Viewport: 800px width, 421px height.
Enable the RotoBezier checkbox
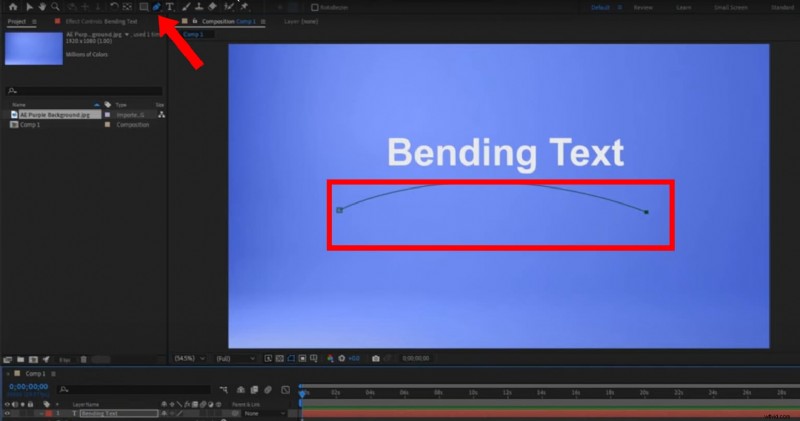(x=315, y=8)
